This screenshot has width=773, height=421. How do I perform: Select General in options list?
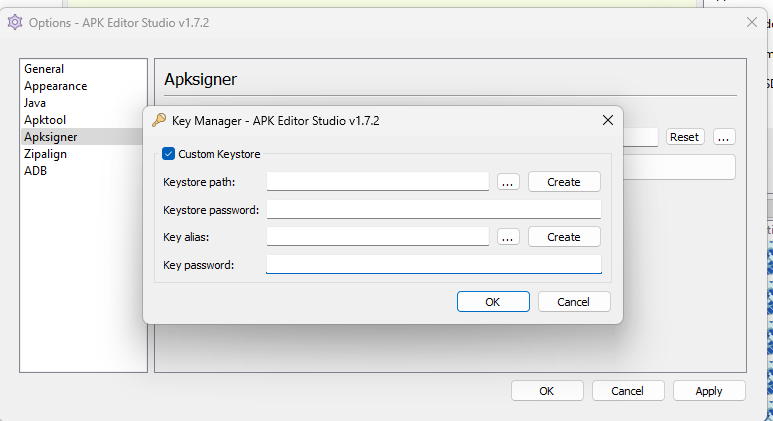pyautogui.click(x=44, y=69)
